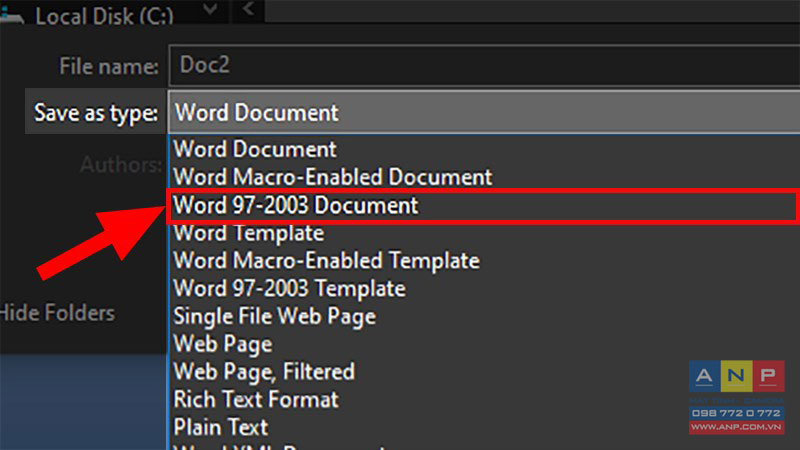The width and height of the screenshot is (800, 450).
Task: Click Local Disk (C:) in address bar
Action: pos(104,16)
